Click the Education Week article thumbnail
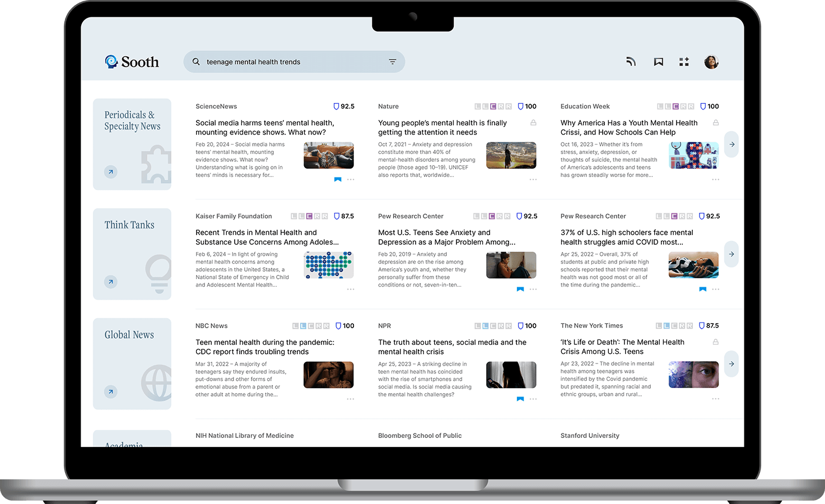The image size is (825, 504). 694,156
